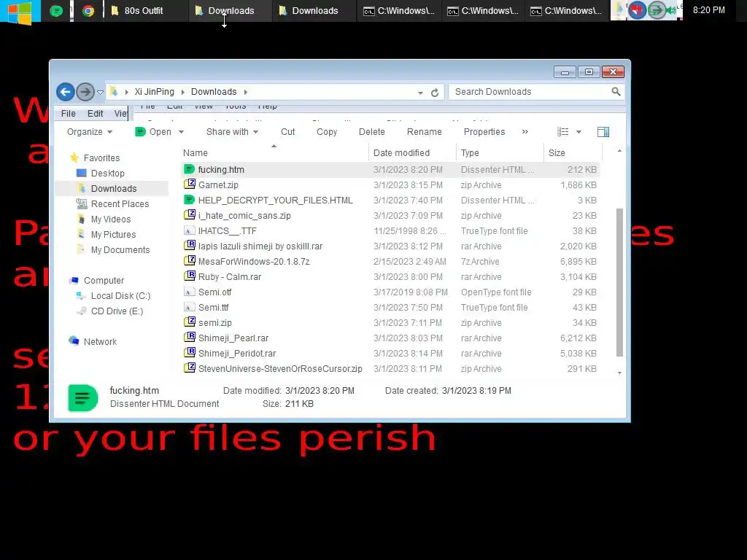The width and height of the screenshot is (747, 560).
Task: Open My Pictures in the sidebar
Action: tap(113, 234)
